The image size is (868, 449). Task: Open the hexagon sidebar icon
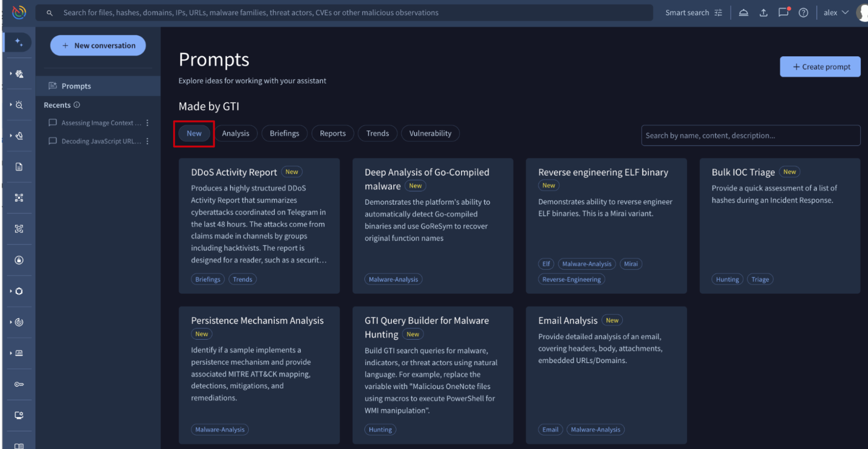pos(20,291)
